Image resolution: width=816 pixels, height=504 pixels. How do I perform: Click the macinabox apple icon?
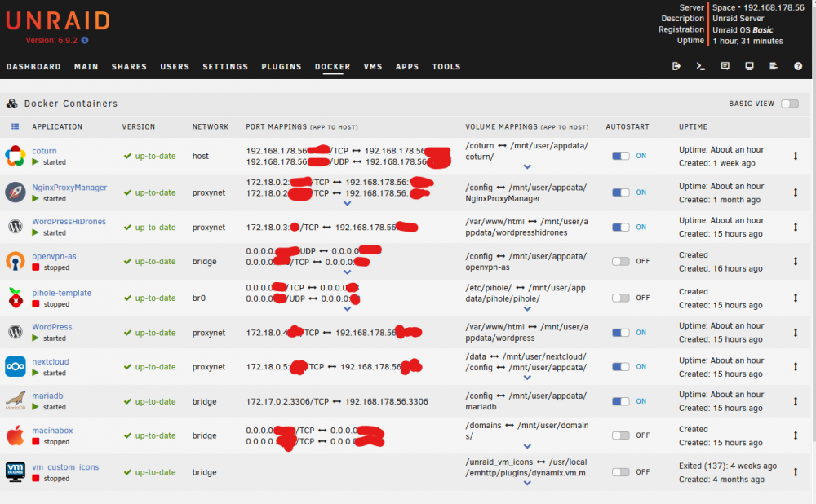point(15,435)
